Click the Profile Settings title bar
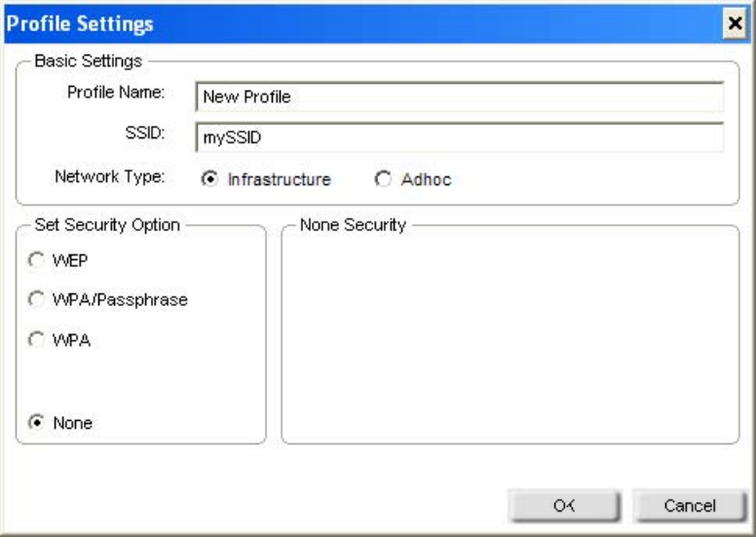The height and width of the screenshot is (537, 756). pyautogui.click(x=370, y=21)
